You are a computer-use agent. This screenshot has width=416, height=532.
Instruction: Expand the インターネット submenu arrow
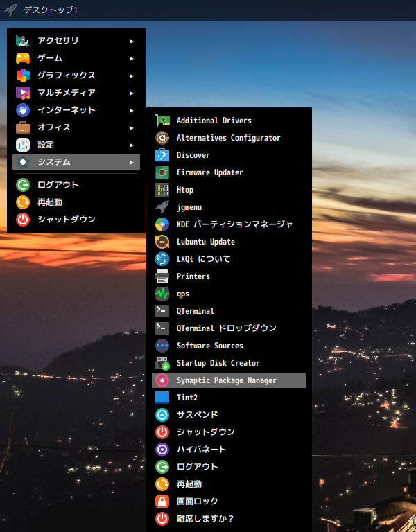pos(132,111)
